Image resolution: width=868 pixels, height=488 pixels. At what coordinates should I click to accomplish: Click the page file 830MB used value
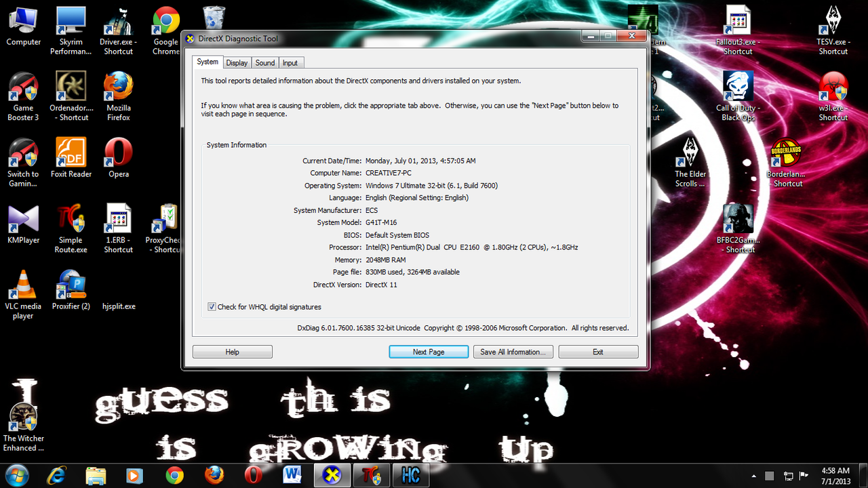click(412, 272)
